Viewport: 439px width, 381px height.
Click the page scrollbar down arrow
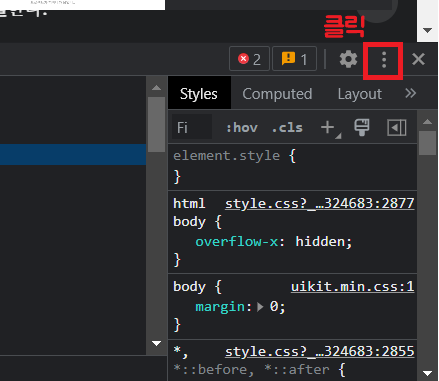click(427, 30)
